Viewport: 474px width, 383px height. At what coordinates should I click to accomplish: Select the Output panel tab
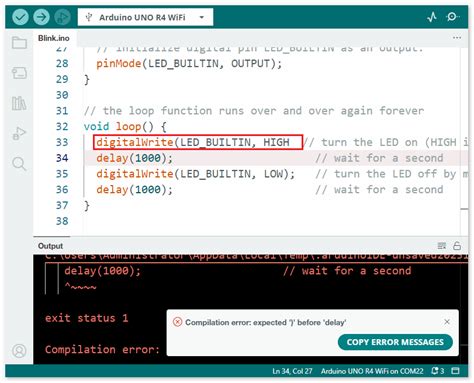pos(50,246)
